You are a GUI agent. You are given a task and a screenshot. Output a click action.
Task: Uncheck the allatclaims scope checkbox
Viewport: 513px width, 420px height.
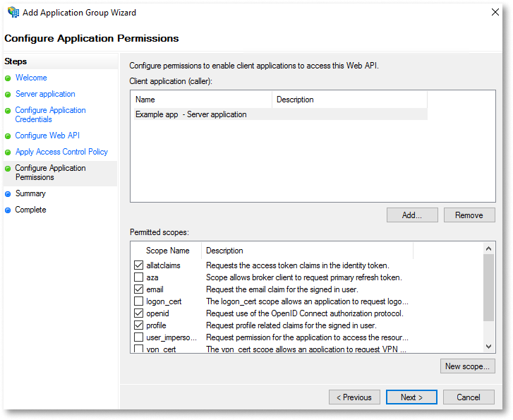pos(139,265)
